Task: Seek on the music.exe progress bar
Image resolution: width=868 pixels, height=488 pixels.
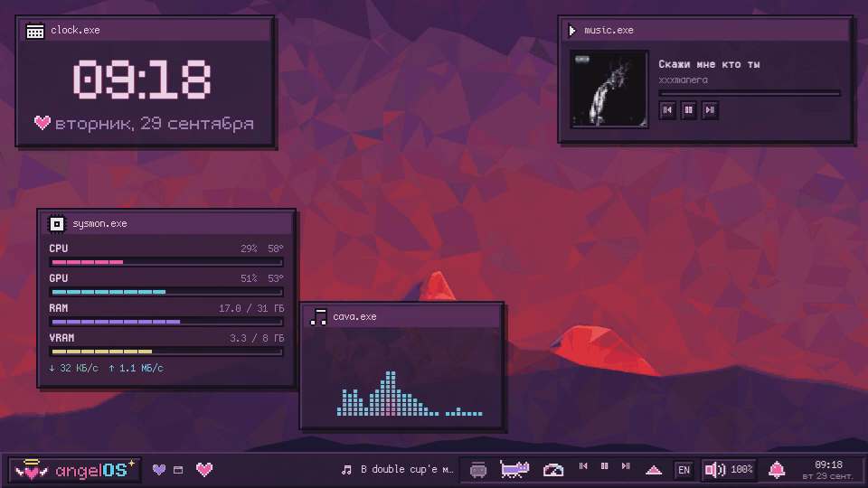Action: (750, 93)
